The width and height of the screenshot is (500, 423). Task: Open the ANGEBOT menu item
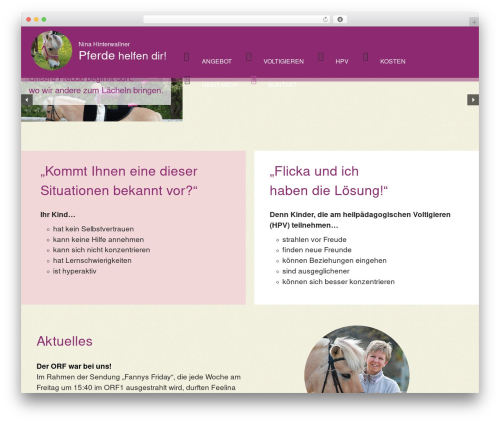(217, 62)
